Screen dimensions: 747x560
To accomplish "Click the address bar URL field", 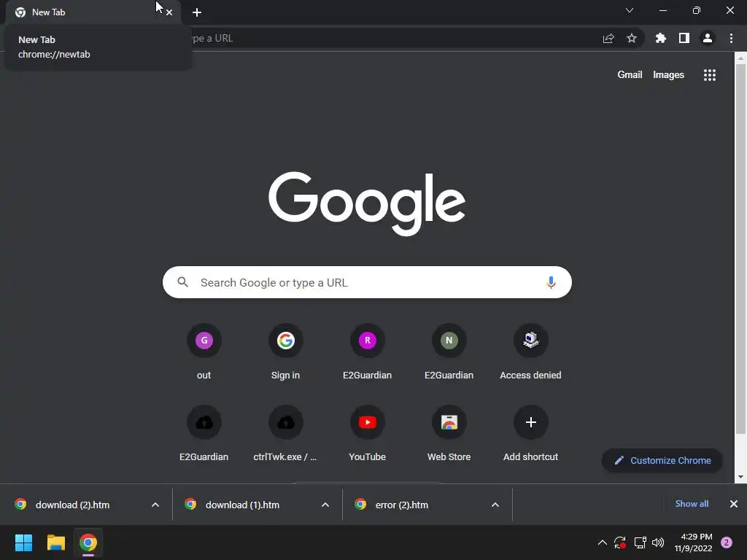I will pos(391,38).
